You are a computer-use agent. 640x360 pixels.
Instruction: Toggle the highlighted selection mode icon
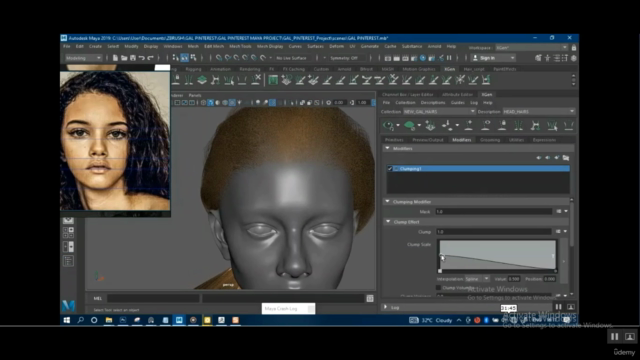coord(184,58)
